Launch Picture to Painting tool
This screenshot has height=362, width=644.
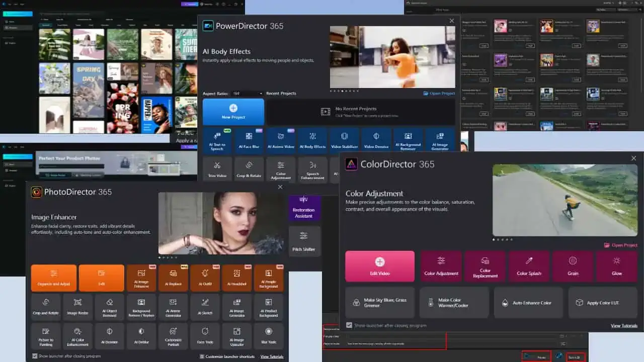click(x=46, y=336)
